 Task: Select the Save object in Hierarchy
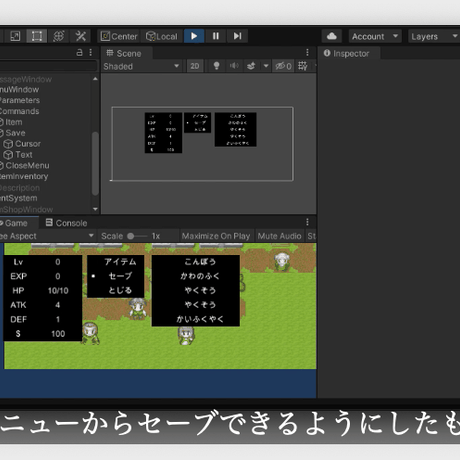pyautogui.click(x=15, y=133)
